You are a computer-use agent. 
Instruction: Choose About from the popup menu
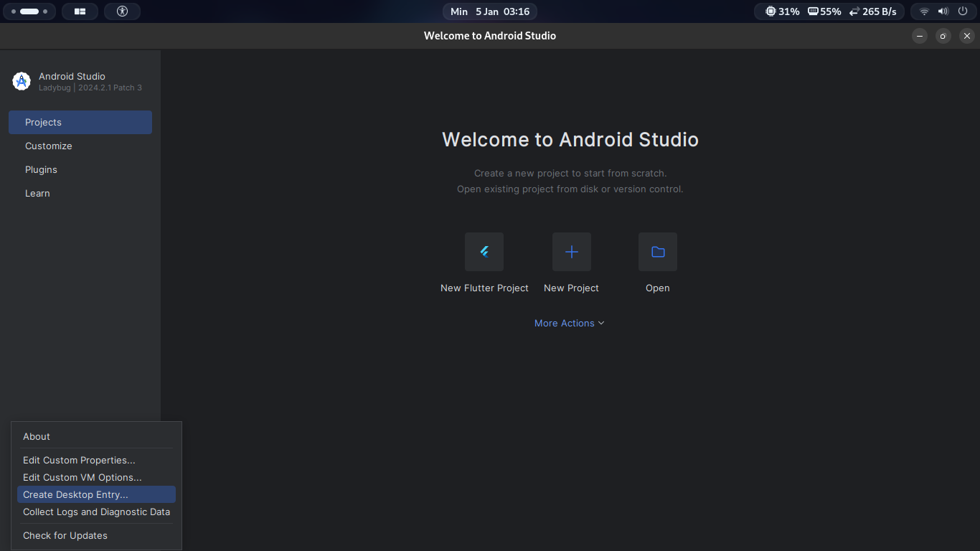coord(96,436)
